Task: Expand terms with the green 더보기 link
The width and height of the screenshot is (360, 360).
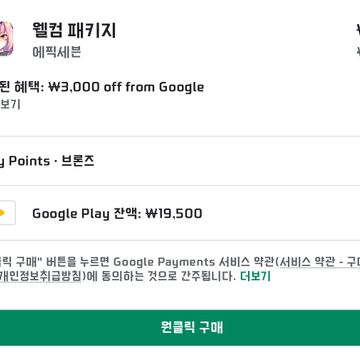Action: 255,277
